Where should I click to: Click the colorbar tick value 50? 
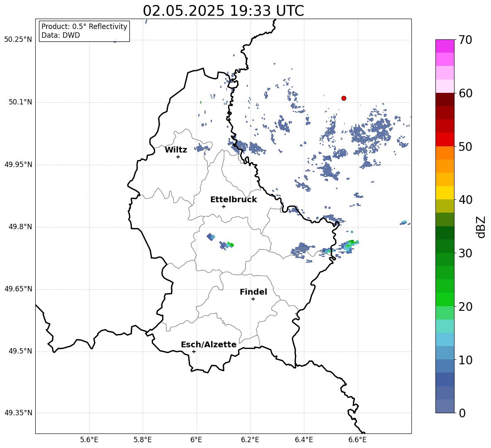pos(465,147)
